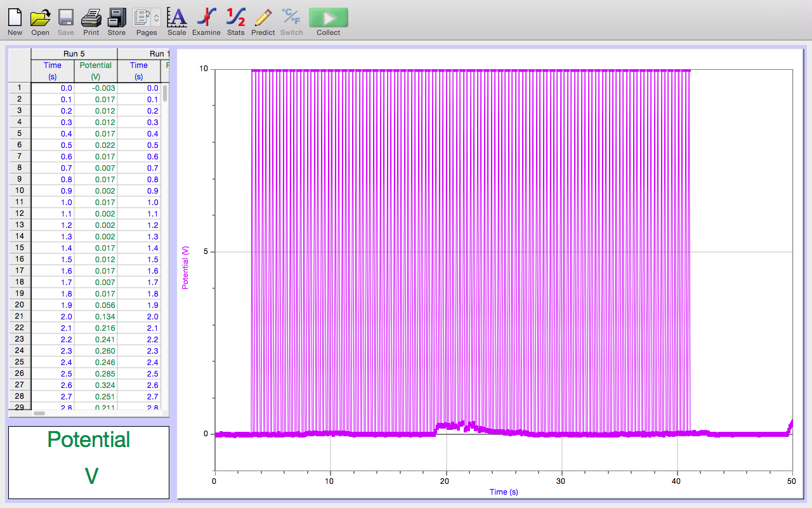Select the Run 5 header in the data table
The width and height of the screenshot is (812, 508).
[x=74, y=54]
